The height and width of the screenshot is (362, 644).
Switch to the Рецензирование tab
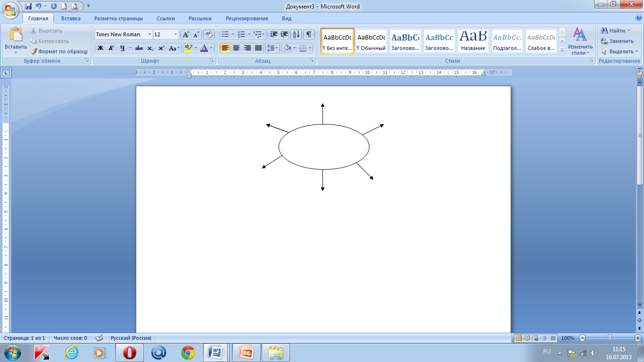[x=247, y=18]
